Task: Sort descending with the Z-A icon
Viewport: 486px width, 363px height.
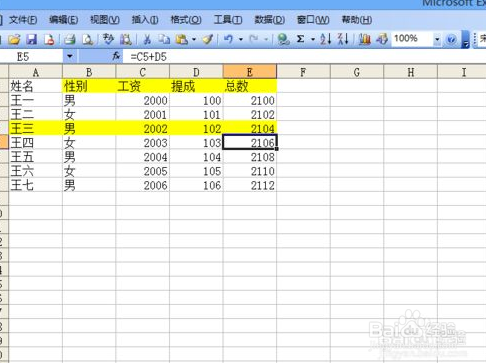Action: pyautogui.click(x=343, y=40)
